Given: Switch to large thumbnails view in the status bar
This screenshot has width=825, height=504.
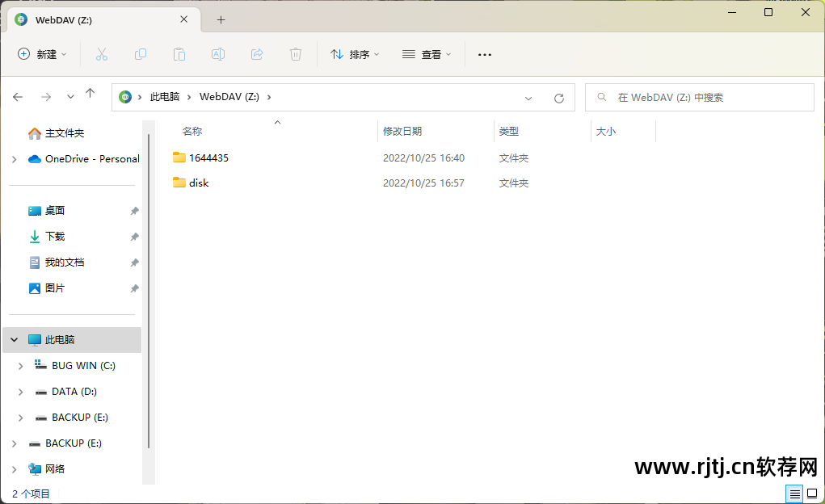Looking at the screenshot, I should [x=812, y=493].
